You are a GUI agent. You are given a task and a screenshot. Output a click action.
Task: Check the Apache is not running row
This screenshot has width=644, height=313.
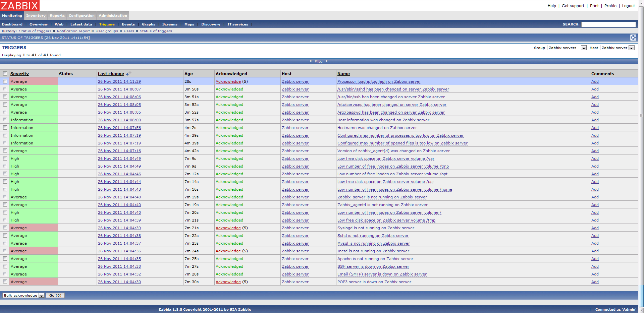tap(5, 259)
